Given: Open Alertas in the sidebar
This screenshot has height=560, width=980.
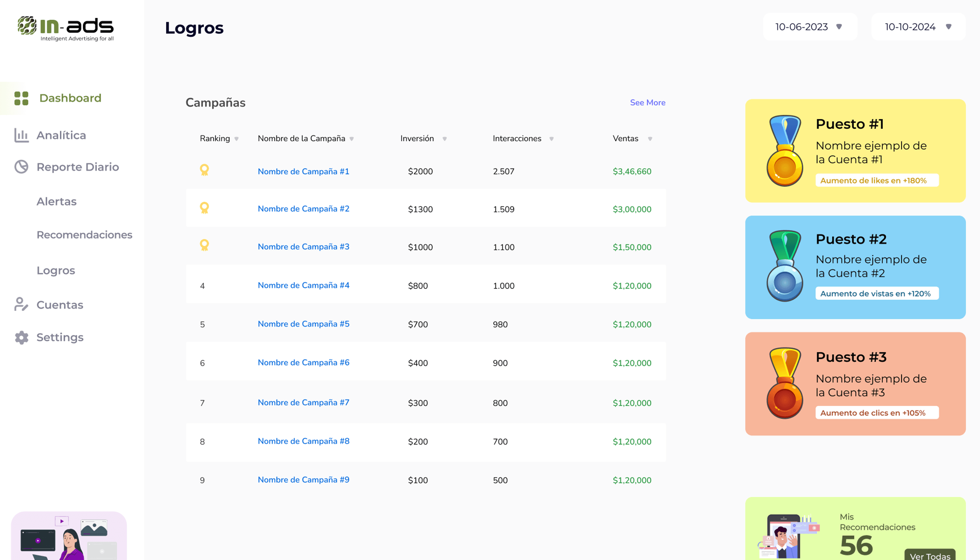Looking at the screenshot, I should pyautogui.click(x=56, y=201).
